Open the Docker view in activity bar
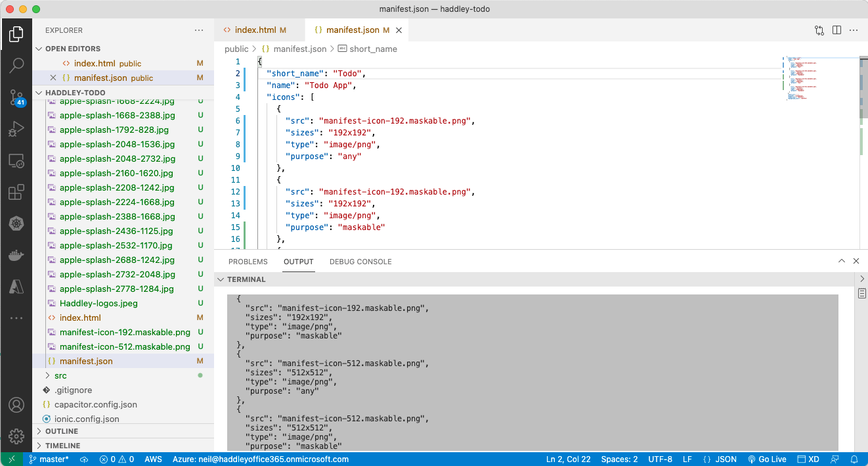Screen dimensions: 868x466 (x=16, y=255)
